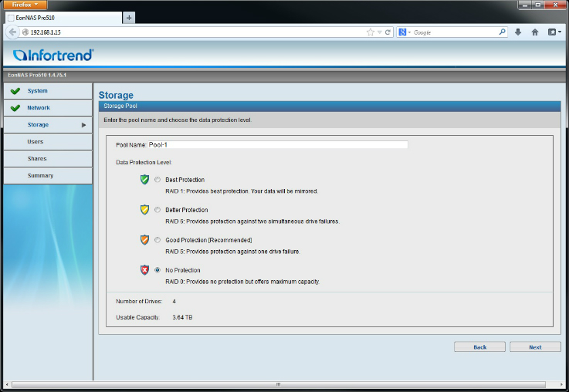This screenshot has height=392, width=569.
Task: Switch to the EonNAS Pro510 browser tab
Action: pos(64,18)
